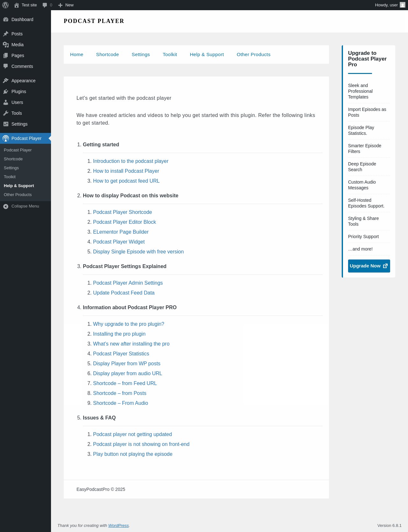Switch to the Toolkit tab

tap(170, 55)
